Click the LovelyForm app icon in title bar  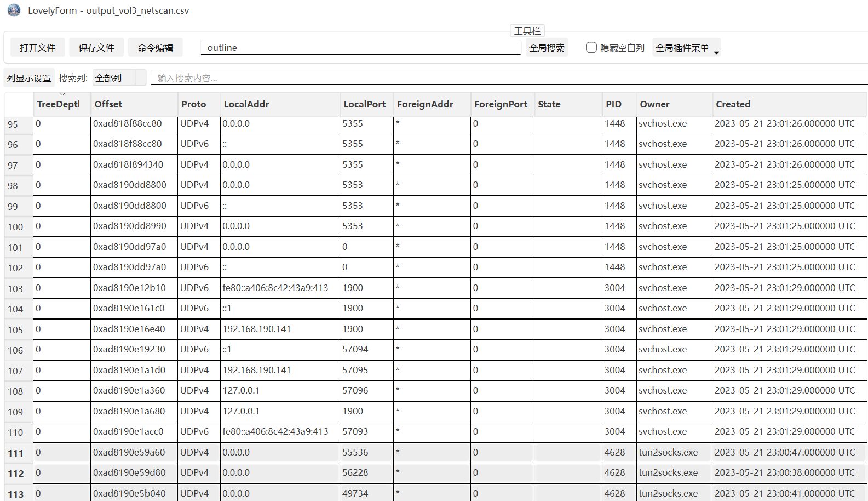tap(14, 10)
